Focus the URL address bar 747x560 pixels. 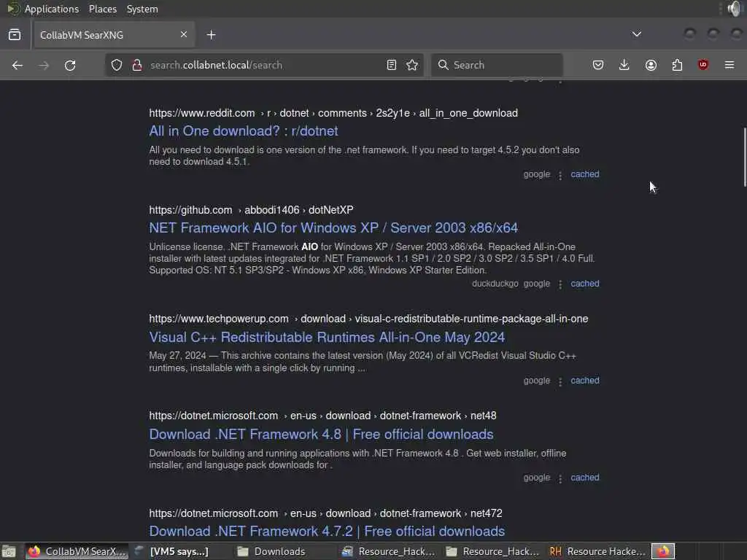point(264,65)
